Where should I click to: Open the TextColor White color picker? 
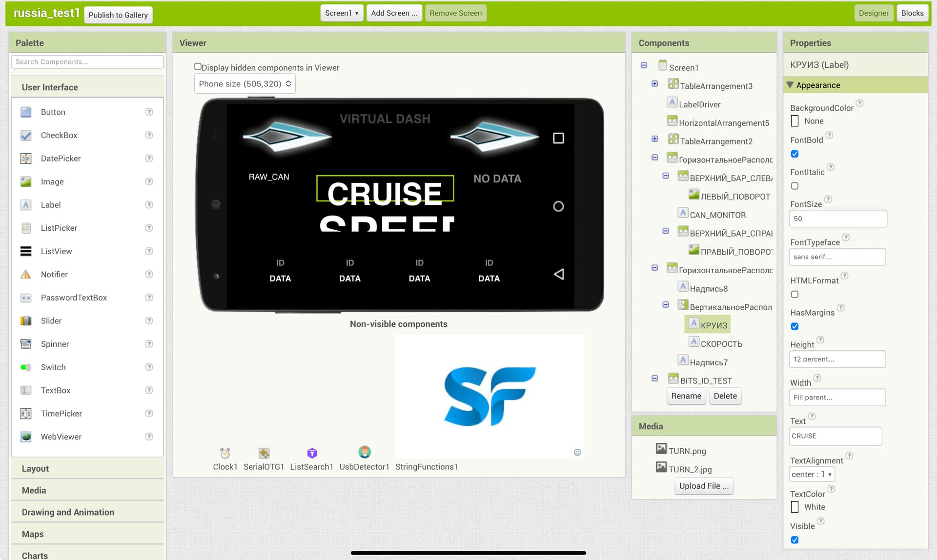click(x=795, y=507)
